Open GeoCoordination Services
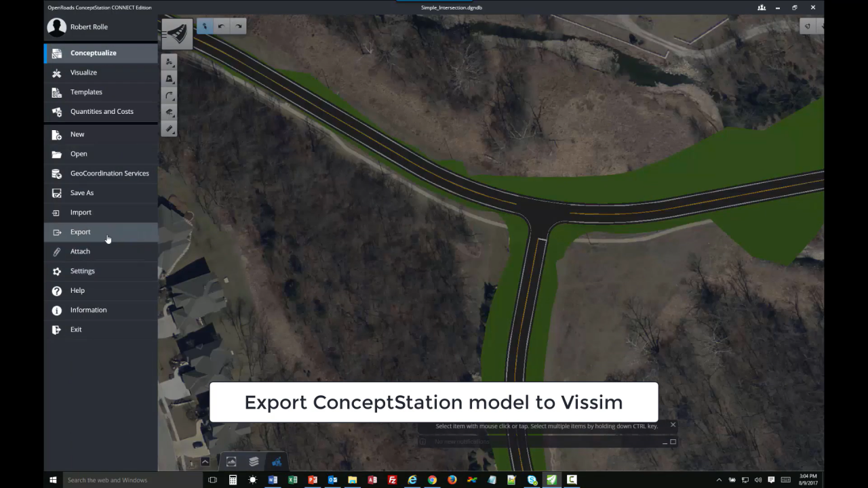The height and width of the screenshot is (488, 868). click(x=101, y=174)
